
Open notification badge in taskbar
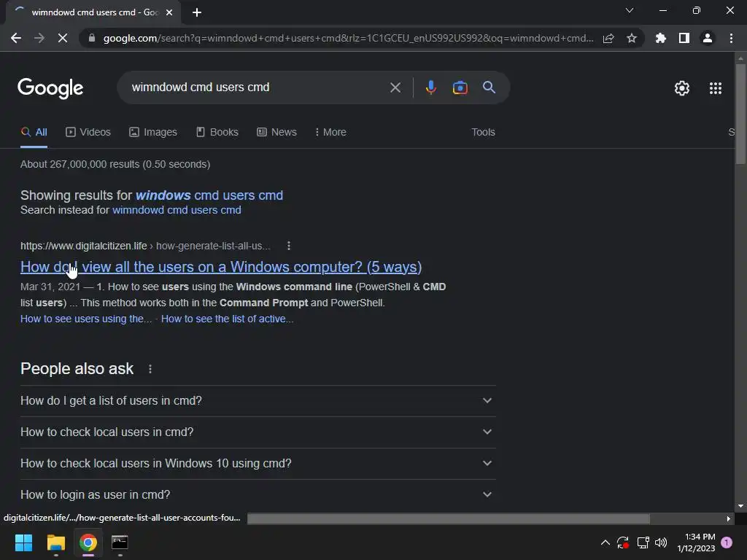[x=727, y=542]
